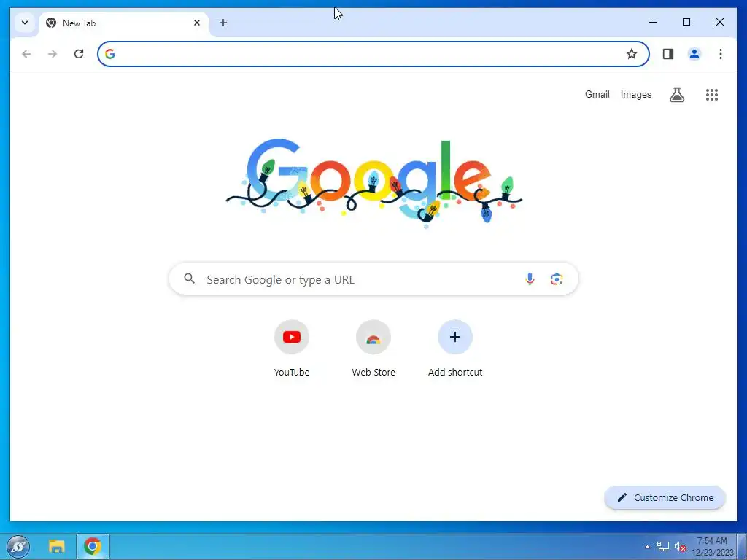The height and width of the screenshot is (560, 747).
Task: Click Customize Chrome button
Action: tap(665, 497)
